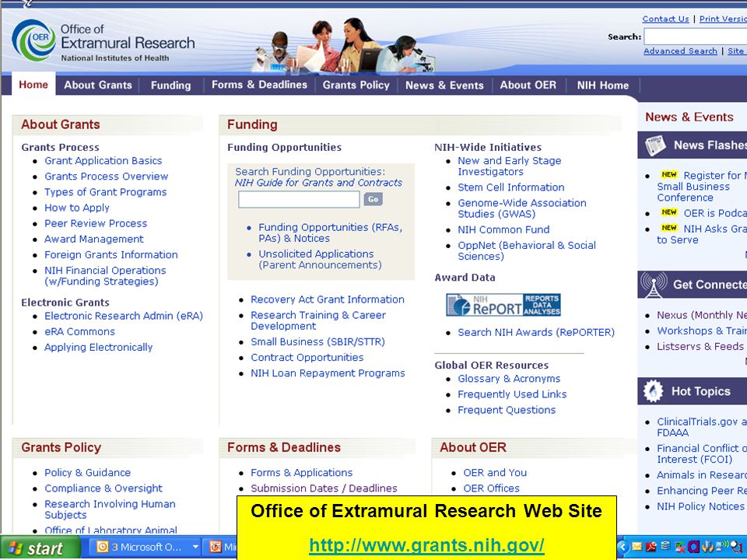Viewport: 747px width, 560px height.
Task: Expand hidden system tray icons chevron
Action: click(623, 547)
